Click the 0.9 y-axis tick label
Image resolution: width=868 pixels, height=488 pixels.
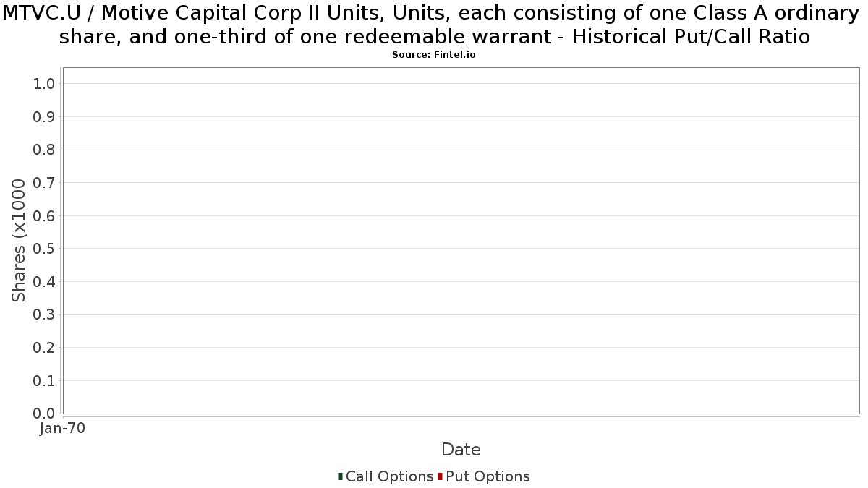tap(44, 117)
